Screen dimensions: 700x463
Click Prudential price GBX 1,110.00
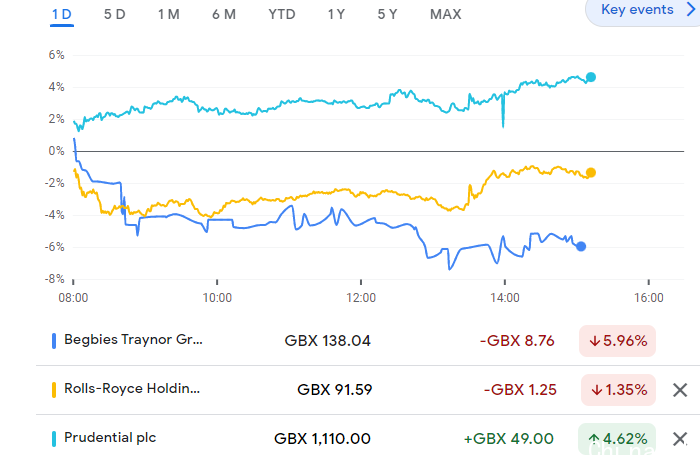[322, 438]
